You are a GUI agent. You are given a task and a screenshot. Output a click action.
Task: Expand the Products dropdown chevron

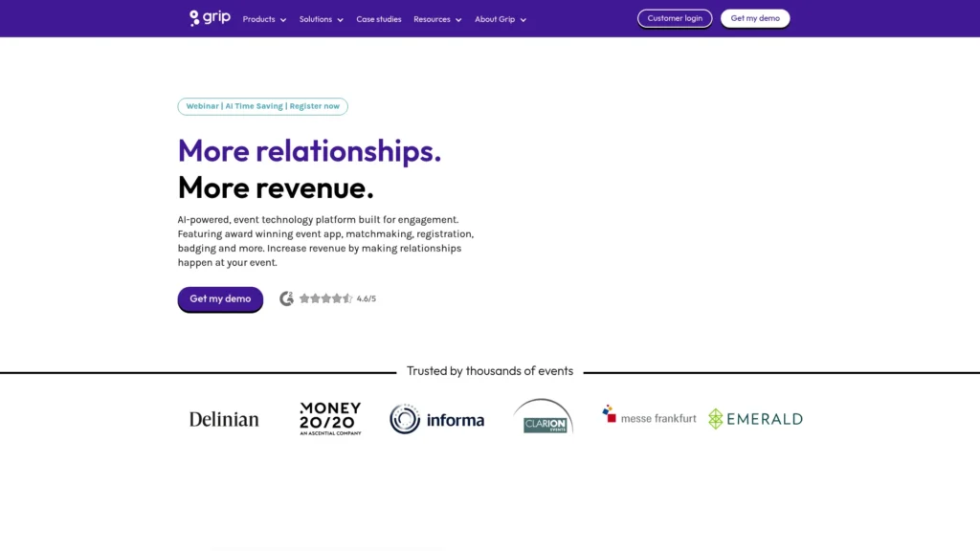click(x=283, y=20)
